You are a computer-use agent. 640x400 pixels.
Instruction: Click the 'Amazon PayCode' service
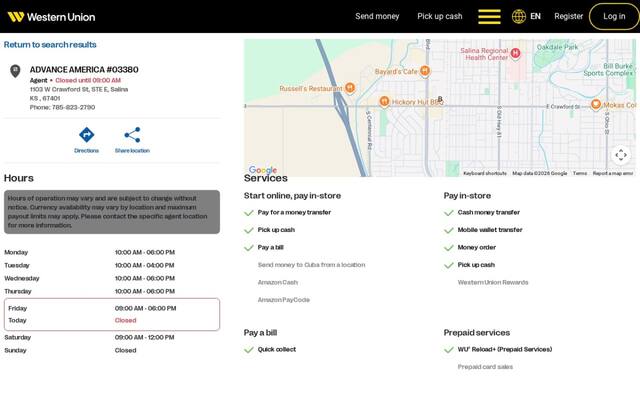click(284, 300)
